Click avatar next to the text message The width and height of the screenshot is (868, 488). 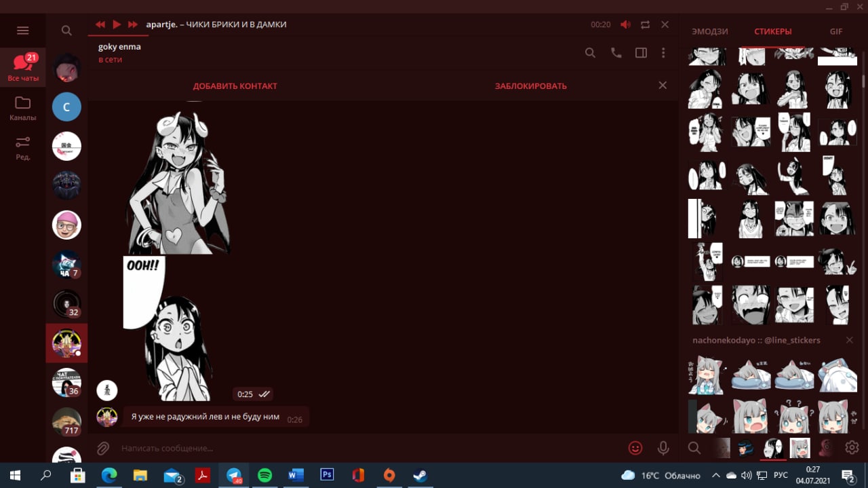click(107, 417)
